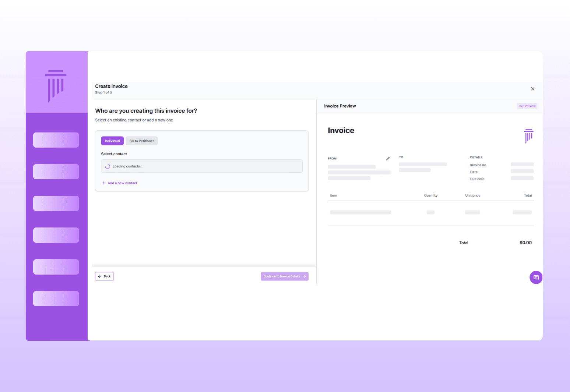Click the 'Unit price' column header

pos(473,195)
